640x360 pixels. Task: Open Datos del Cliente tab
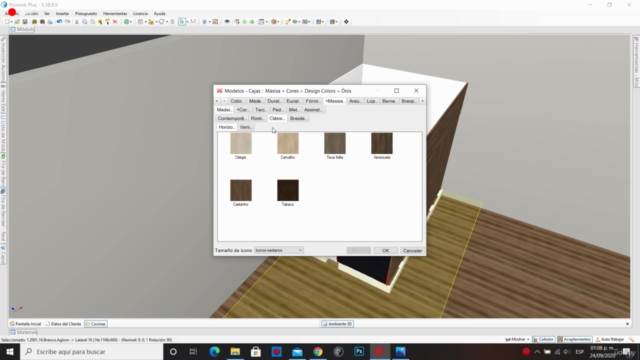(x=63, y=324)
